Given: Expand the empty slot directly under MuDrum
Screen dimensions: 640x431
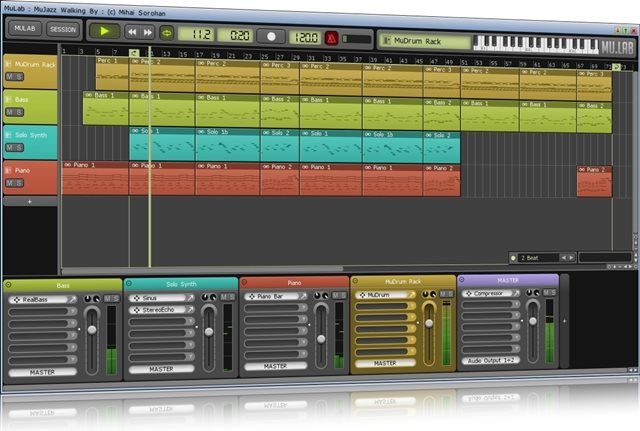Looking at the screenshot, I should pos(412,306).
